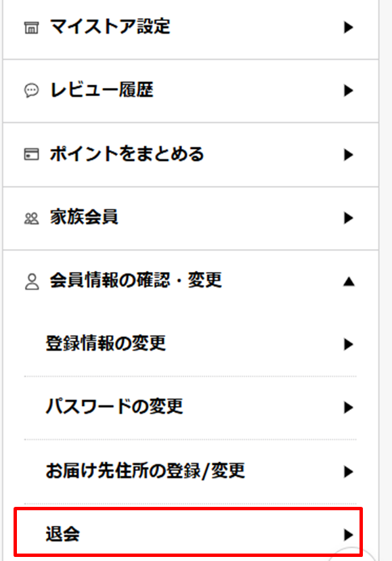Image resolution: width=392 pixels, height=561 pixels.
Task: Click the arrow beside 退会
Action: click(x=348, y=535)
